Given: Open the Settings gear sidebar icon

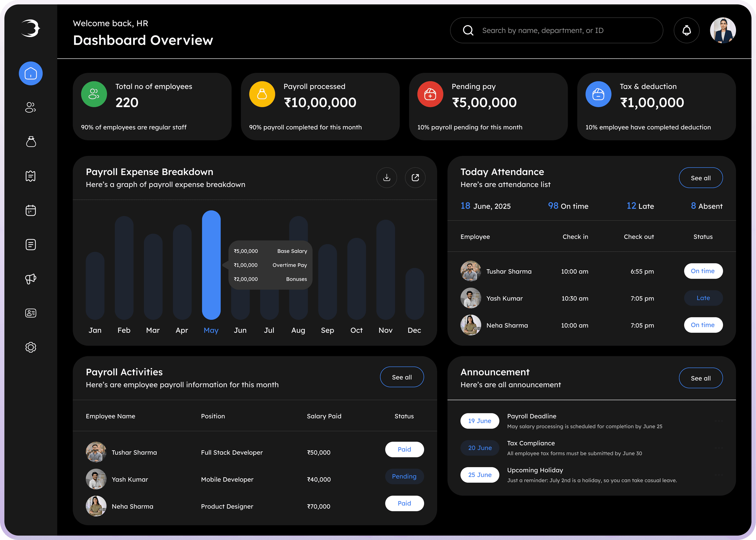Looking at the screenshot, I should [31, 347].
